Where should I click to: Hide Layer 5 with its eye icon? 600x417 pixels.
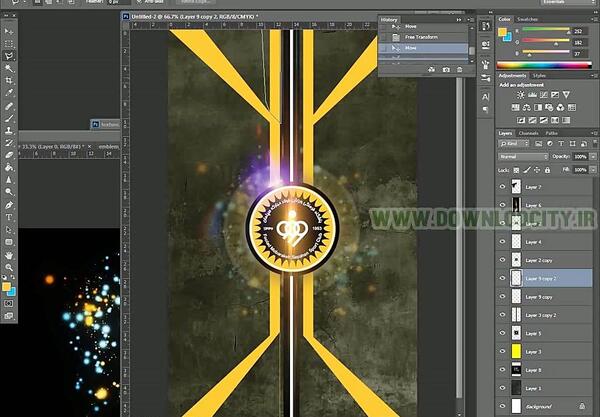(502, 333)
